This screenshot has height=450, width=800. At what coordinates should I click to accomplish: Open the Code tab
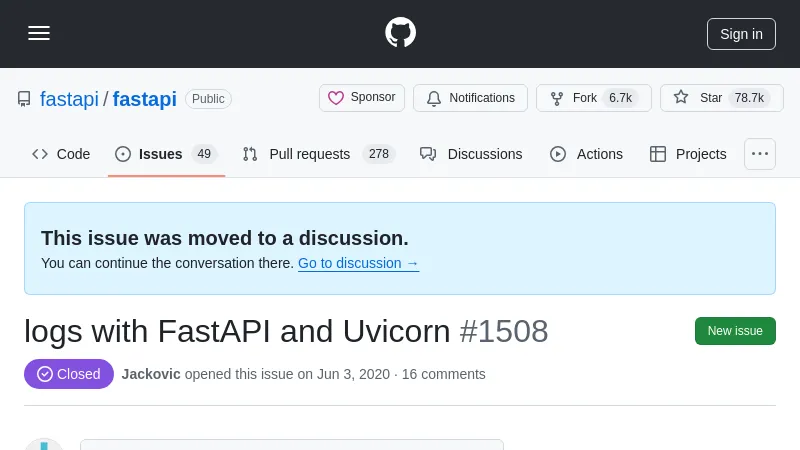(62, 154)
